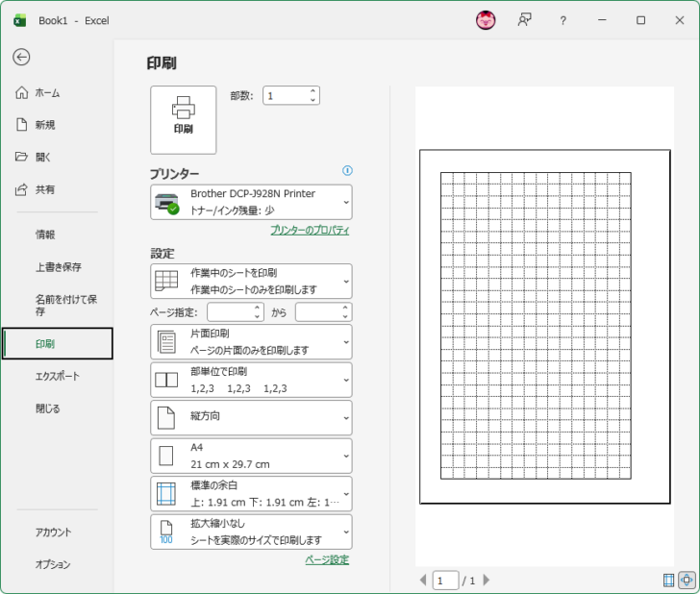Image resolution: width=700 pixels, height=594 pixels.
Task: Click the large 印刷 printer button
Action: (x=183, y=120)
